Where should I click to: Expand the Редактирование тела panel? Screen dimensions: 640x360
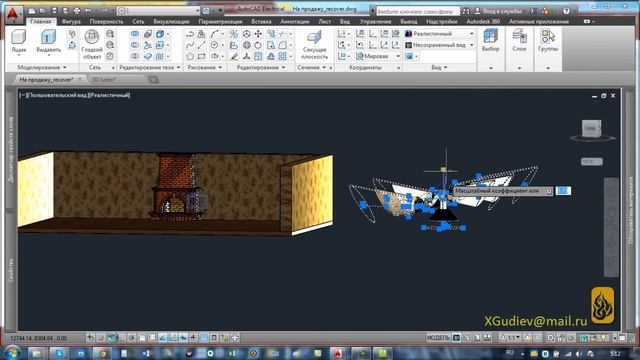(x=149, y=67)
